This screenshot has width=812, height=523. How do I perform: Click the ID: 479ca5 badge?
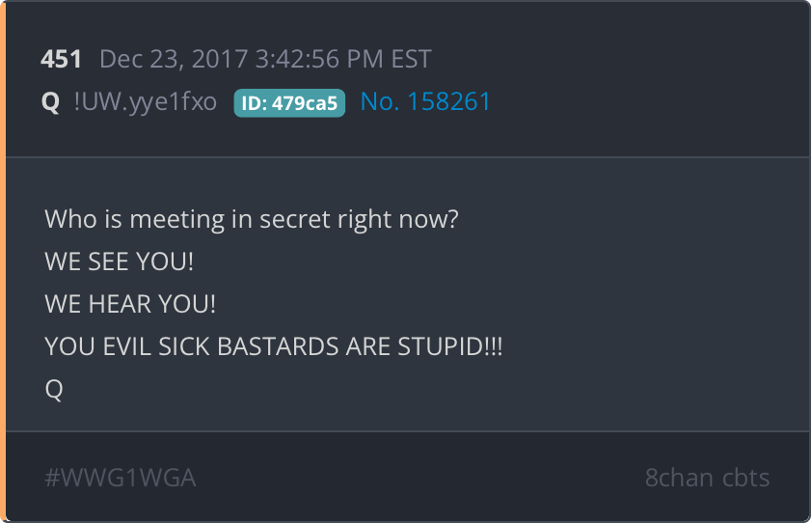289,103
